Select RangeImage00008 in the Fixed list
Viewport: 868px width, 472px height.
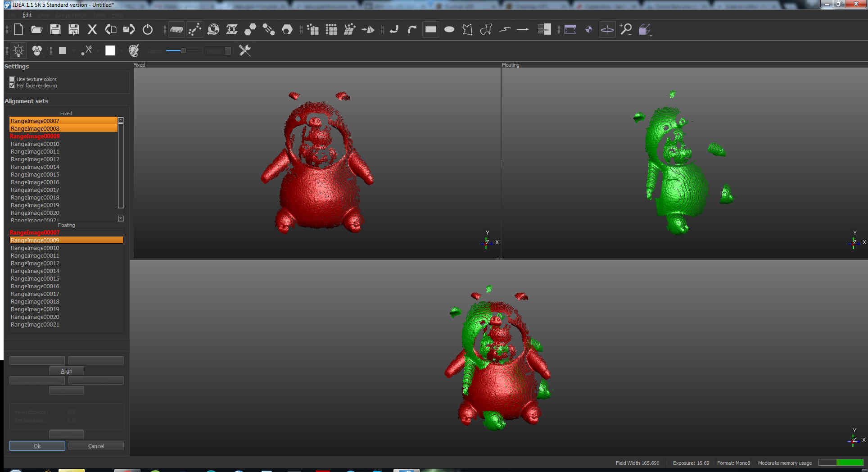point(63,128)
